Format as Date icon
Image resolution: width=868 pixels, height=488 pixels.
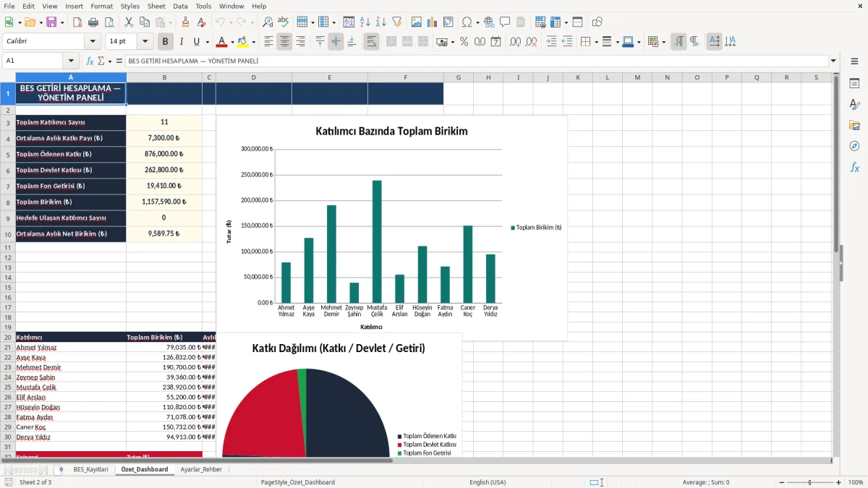(x=495, y=42)
